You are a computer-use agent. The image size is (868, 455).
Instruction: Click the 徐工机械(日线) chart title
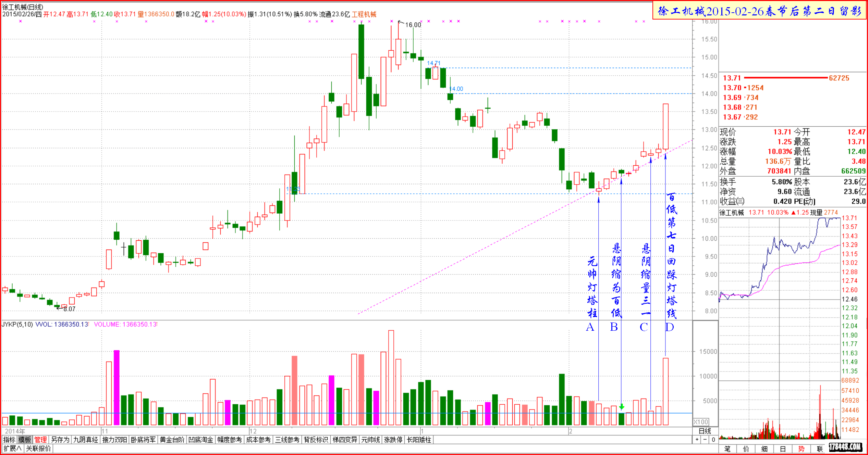tap(23, 7)
